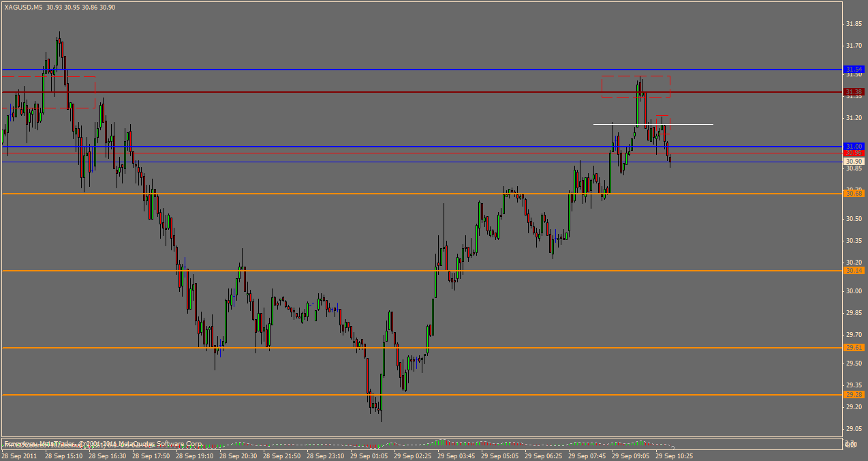This screenshot has height=461, width=868.
Task: Click the 28 Sep 23:10 time label
Action: pos(326,455)
